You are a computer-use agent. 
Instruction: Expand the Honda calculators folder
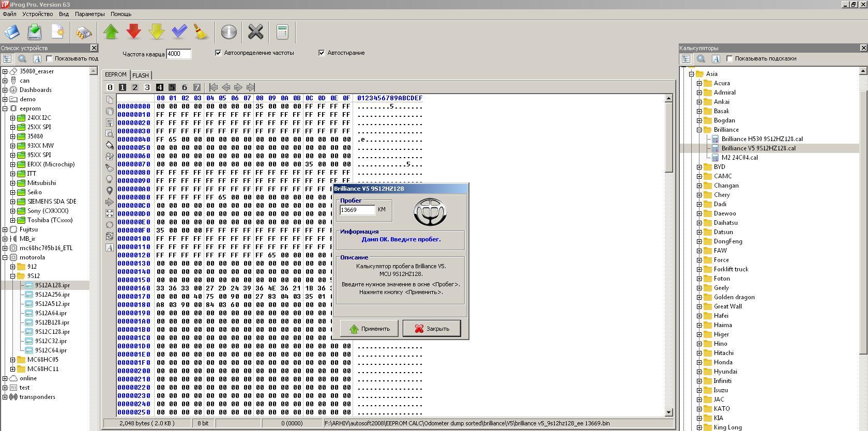(x=699, y=362)
